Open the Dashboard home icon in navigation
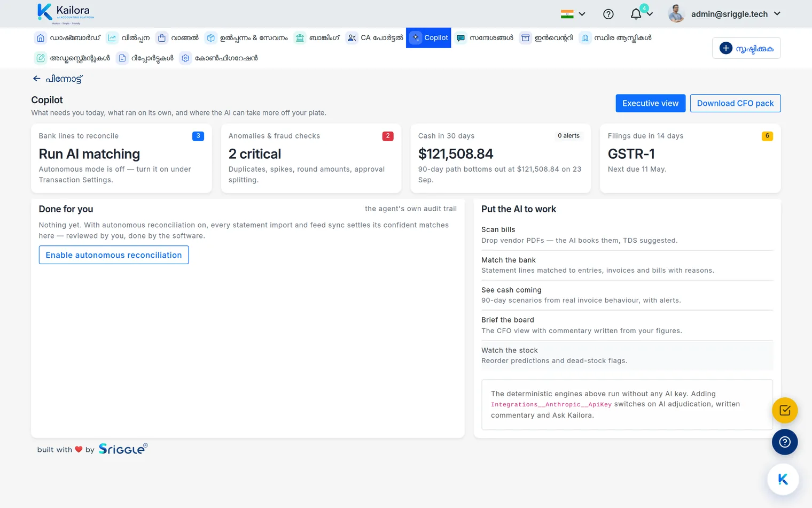The width and height of the screenshot is (812, 508). 41,38
